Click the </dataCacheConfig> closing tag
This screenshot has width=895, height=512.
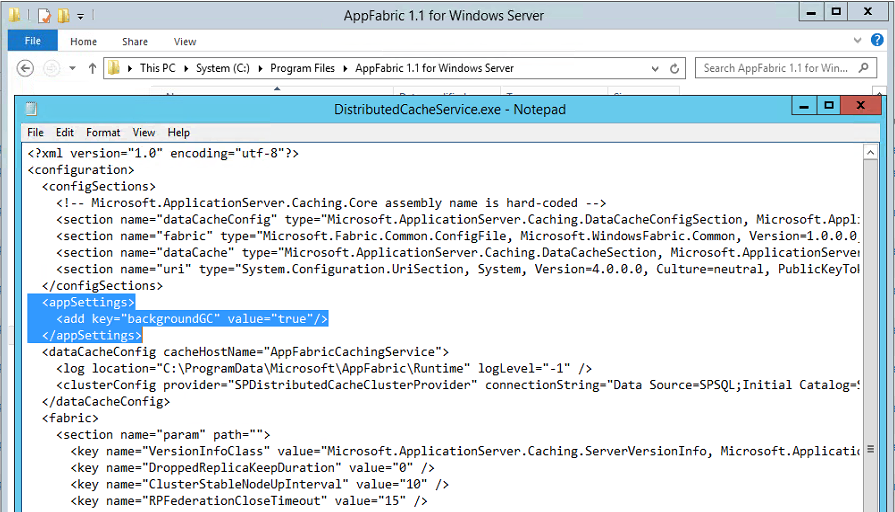[x=106, y=402]
